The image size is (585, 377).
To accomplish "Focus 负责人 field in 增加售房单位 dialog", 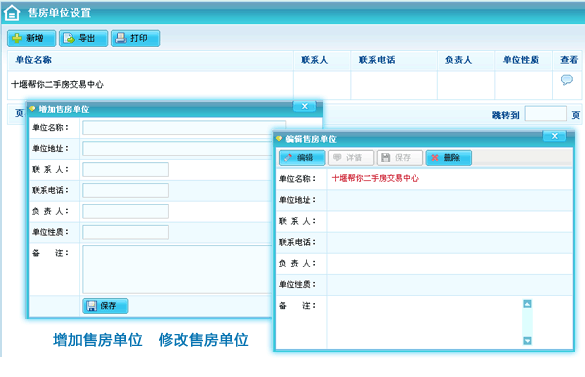I will (125, 211).
